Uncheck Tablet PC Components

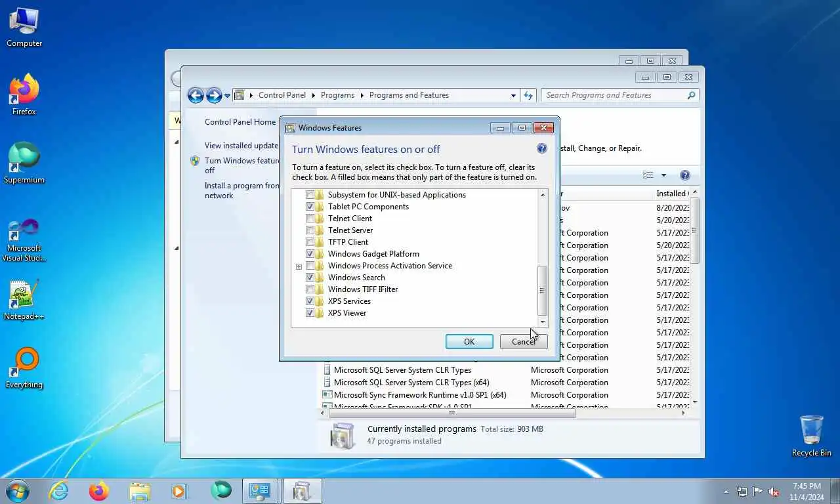310,207
